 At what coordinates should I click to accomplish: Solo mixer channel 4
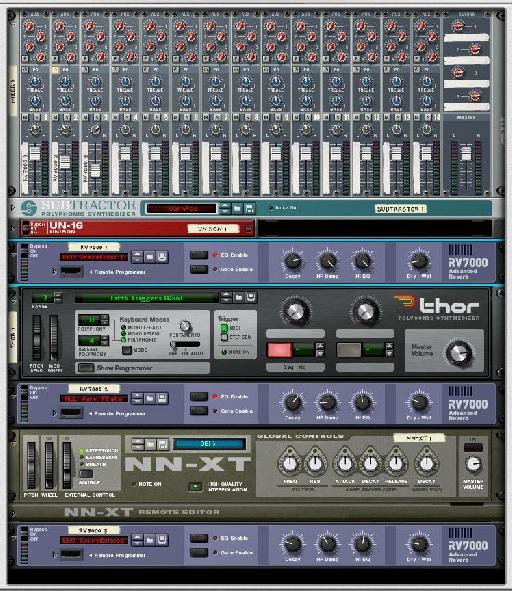point(126,118)
